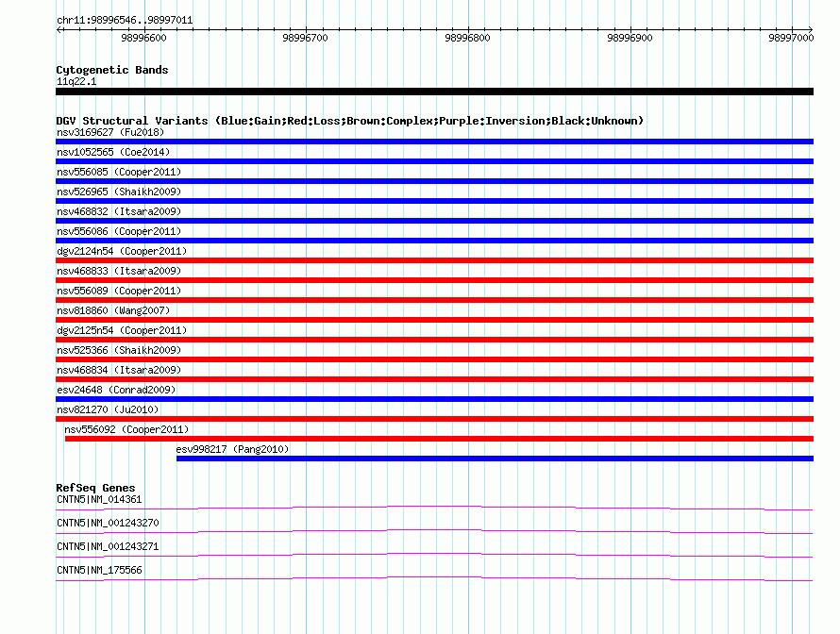Click the DGV Structural Variants track title
This screenshot has height=634, width=840.
click(x=350, y=121)
